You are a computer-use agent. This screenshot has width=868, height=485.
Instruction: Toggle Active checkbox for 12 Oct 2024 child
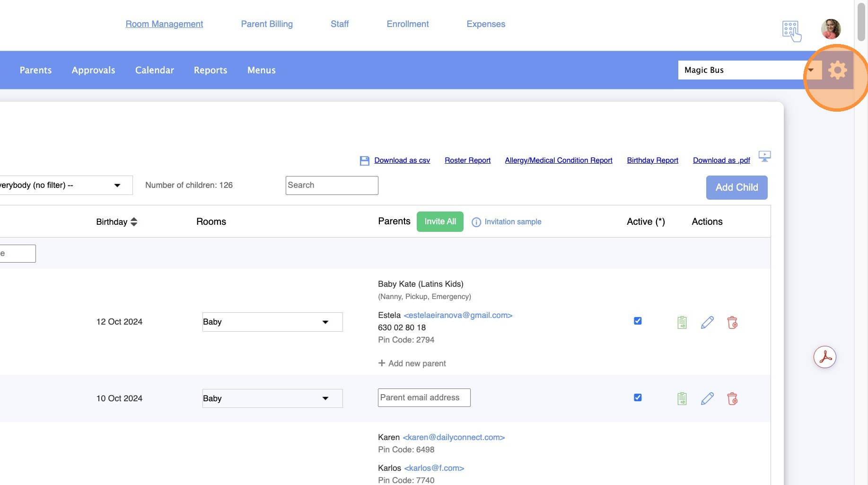click(x=638, y=321)
